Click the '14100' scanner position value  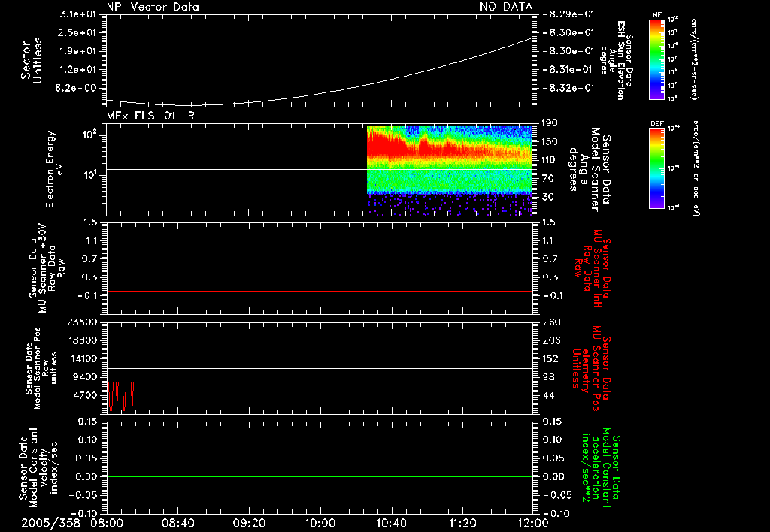tap(82, 358)
